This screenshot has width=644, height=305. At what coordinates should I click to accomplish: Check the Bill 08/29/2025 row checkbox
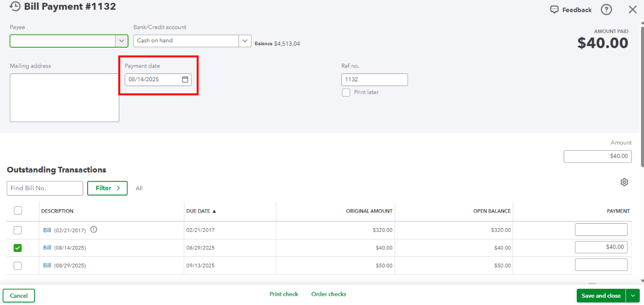pos(18,266)
